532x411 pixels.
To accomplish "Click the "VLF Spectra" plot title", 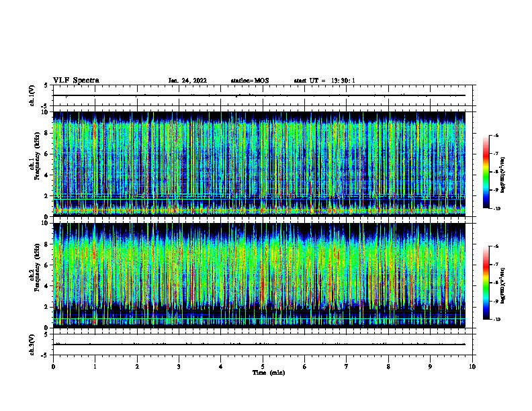I will click(x=76, y=81).
